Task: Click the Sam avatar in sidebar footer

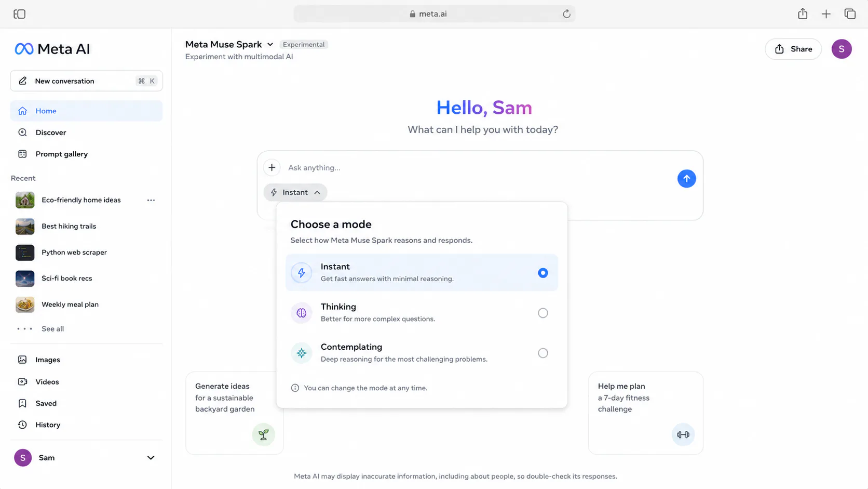Action: pos(22,458)
